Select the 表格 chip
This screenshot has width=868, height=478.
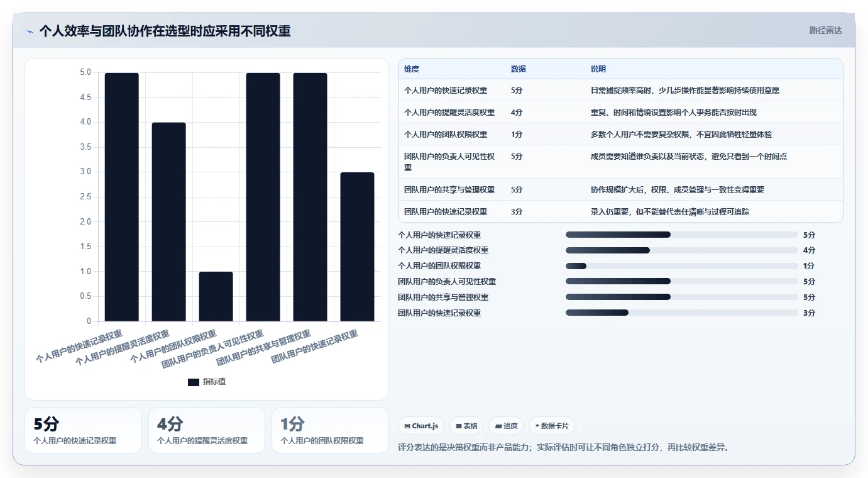[466, 426]
